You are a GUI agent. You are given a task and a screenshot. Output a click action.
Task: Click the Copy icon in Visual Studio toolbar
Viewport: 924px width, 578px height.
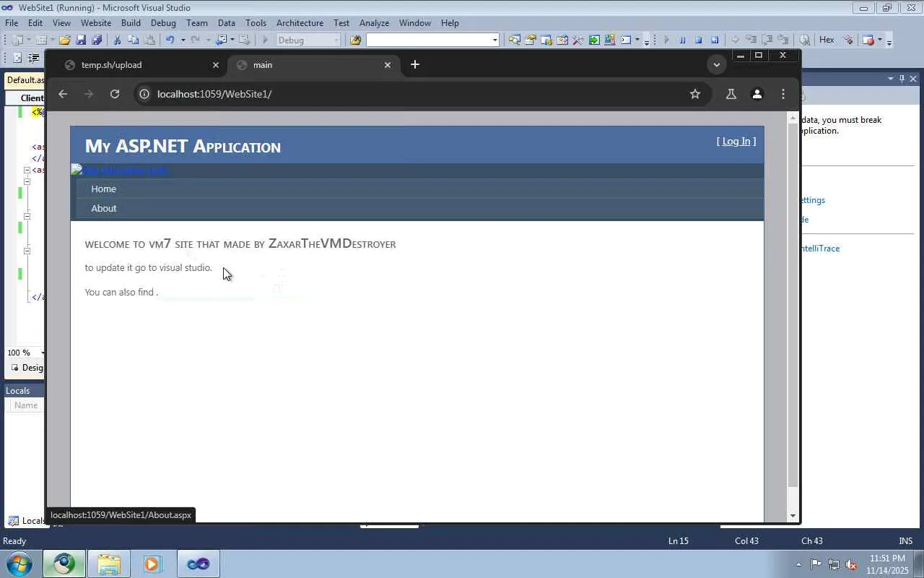pyautogui.click(x=133, y=40)
